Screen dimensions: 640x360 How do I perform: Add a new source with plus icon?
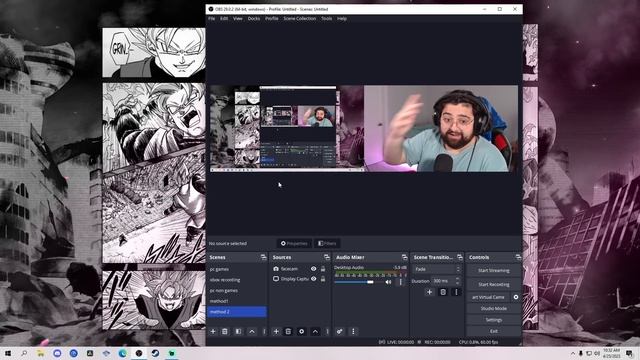coord(276,331)
